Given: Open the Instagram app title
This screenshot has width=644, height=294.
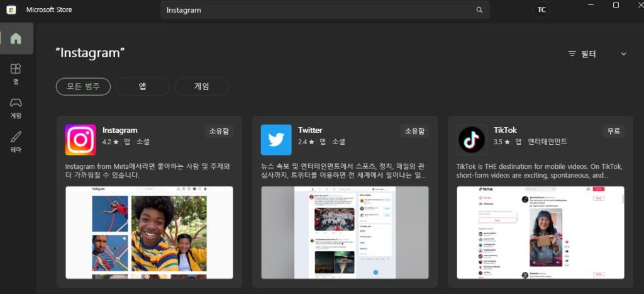Looking at the screenshot, I should (120, 130).
